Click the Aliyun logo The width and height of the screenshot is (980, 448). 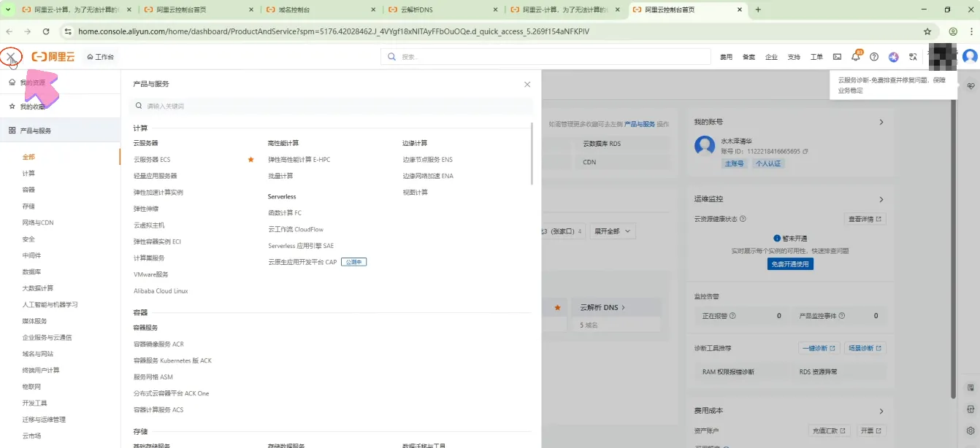click(x=53, y=57)
